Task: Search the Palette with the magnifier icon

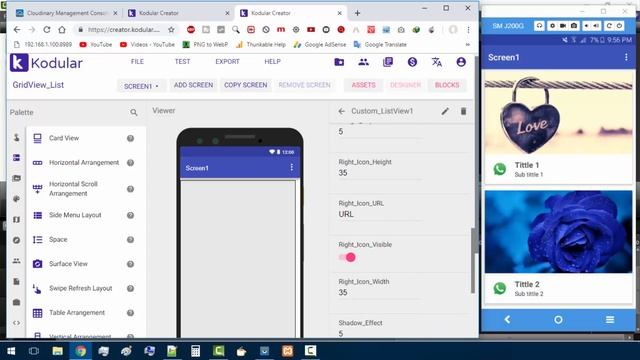Action: pos(133,112)
